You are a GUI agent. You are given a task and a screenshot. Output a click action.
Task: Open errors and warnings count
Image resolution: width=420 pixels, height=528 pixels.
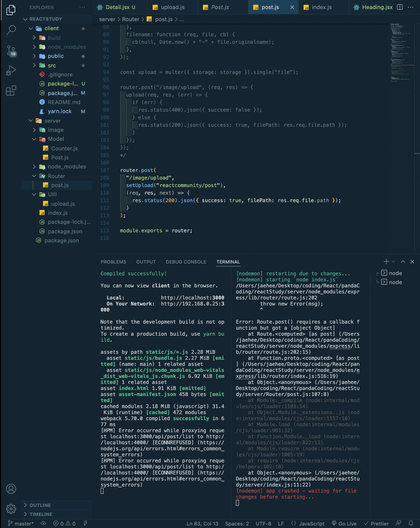[x=64, y=523]
